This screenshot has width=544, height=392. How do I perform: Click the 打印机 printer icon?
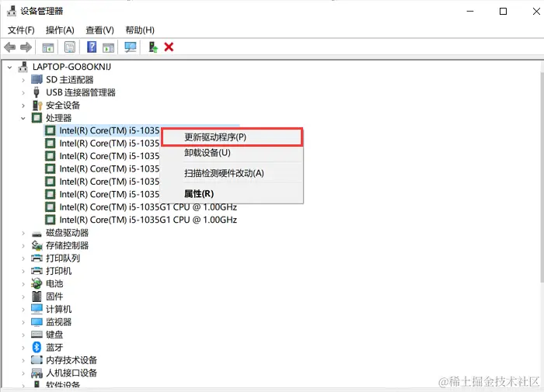click(x=37, y=271)
